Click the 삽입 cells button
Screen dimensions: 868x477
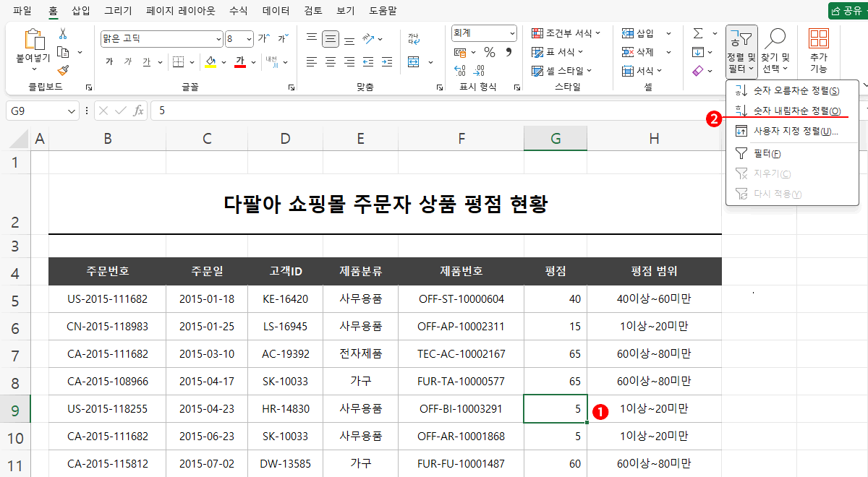(637, 33)
